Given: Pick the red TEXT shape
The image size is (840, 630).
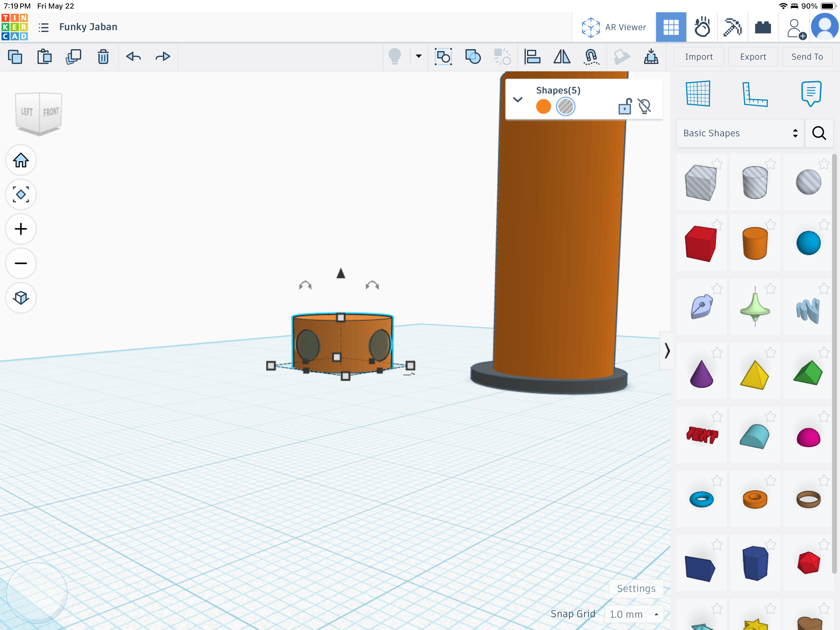Looking at the screenshot, I should 702,435.
